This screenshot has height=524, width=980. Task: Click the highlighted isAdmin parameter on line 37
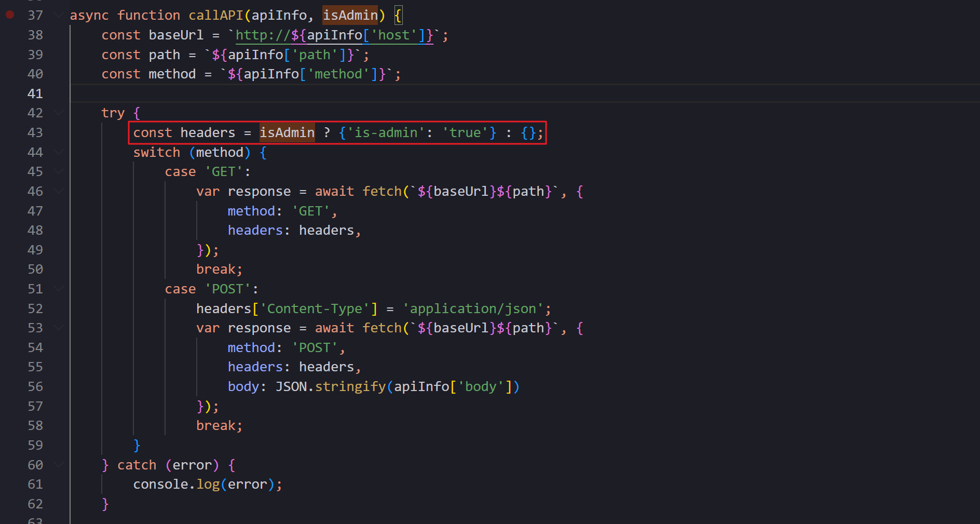pos(350,16)
